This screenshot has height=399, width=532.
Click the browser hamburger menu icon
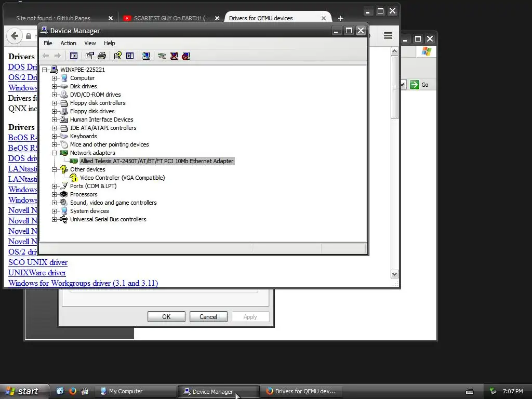[x=388, y=36]
